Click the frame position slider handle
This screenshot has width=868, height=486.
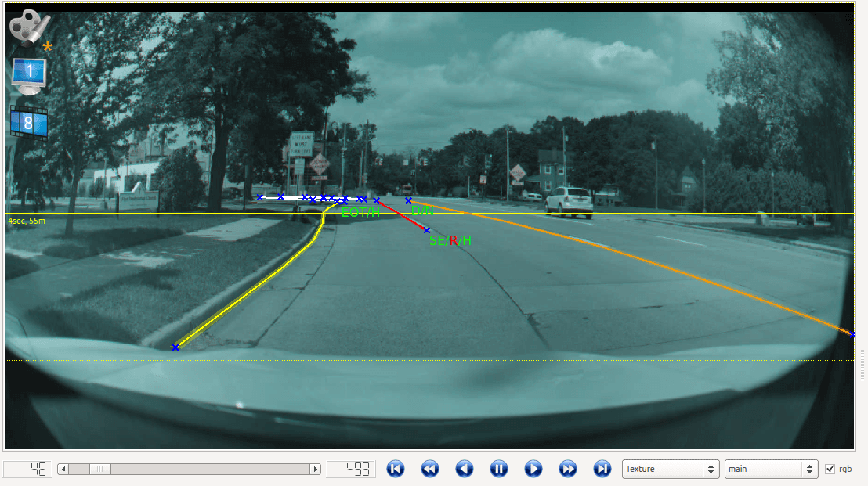click(x=99, y=469)
